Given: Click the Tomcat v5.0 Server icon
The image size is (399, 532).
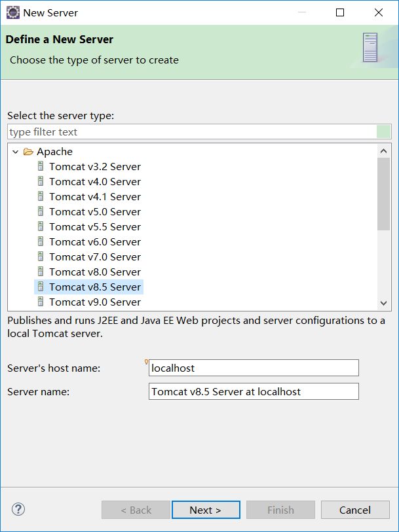Looking at the screenshot, I should click(41, 211).
